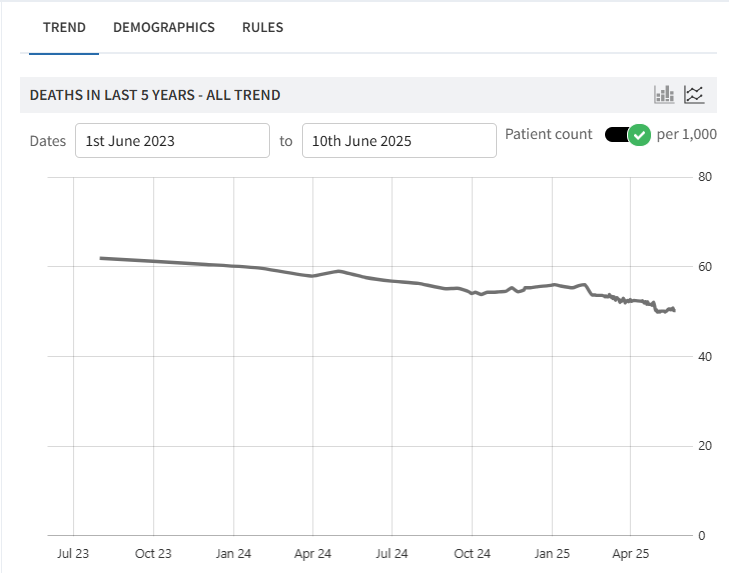Click the Oct 23 axis label
Screen dimensions: 729x573
click(153, 553)
